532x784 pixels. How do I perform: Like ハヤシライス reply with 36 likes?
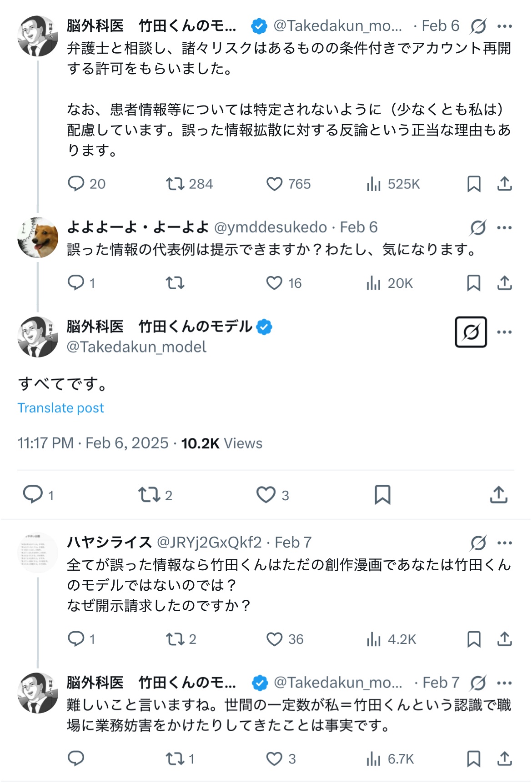pos(275,639)
